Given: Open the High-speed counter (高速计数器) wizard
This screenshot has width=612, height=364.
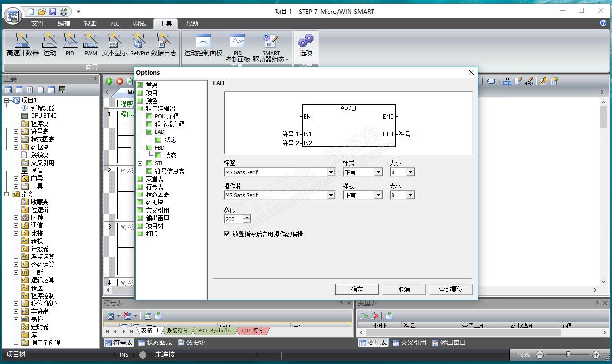Looking at the screenshot, I should pyautogui.click(x=22, y=45).
